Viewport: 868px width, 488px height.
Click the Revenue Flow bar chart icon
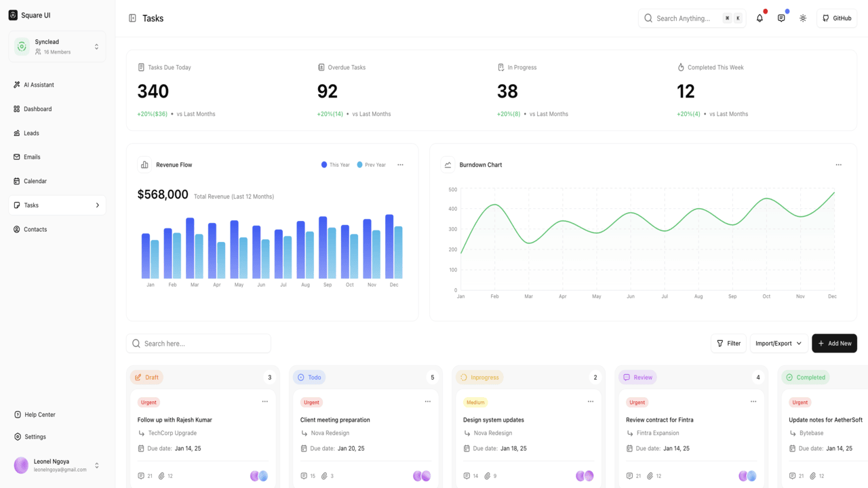(144, 165)
